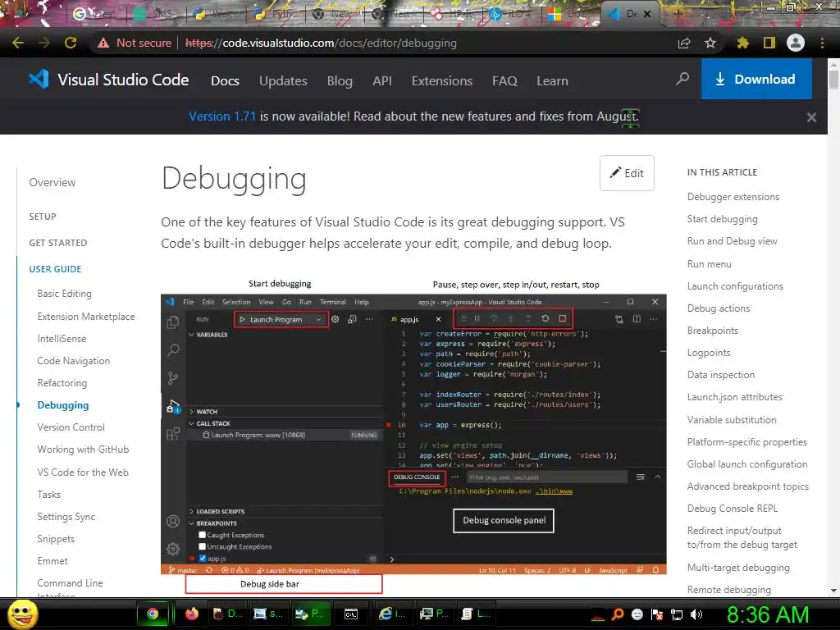Open the command prompt taskbar item
The width and height of the screenshot is (840, 630).
[x=351, y=614]
